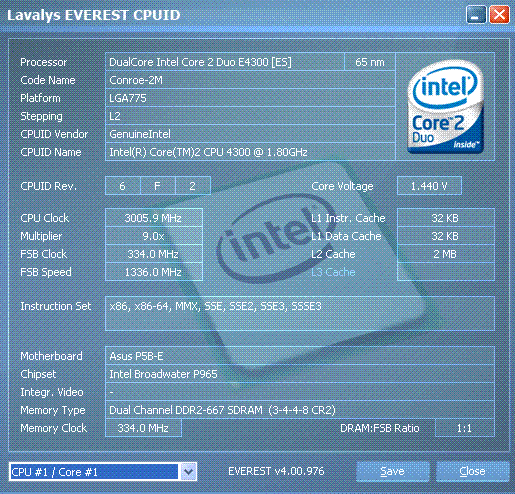515x494 pixels.
Task: Click the Intel Core 2 Duo logo badge
Action: tap(445, 107)
